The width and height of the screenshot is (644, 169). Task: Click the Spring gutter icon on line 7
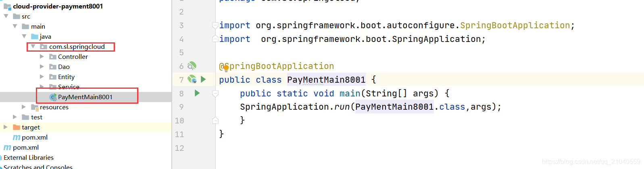(192, 79)
